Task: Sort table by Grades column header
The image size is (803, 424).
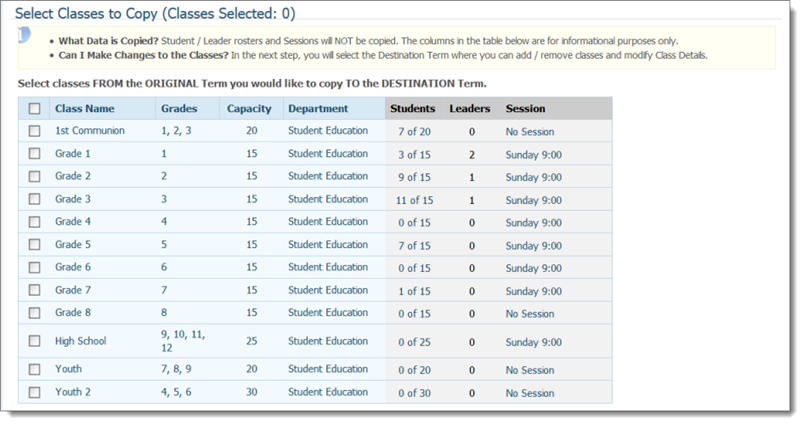Action: [x=179, y=109]
